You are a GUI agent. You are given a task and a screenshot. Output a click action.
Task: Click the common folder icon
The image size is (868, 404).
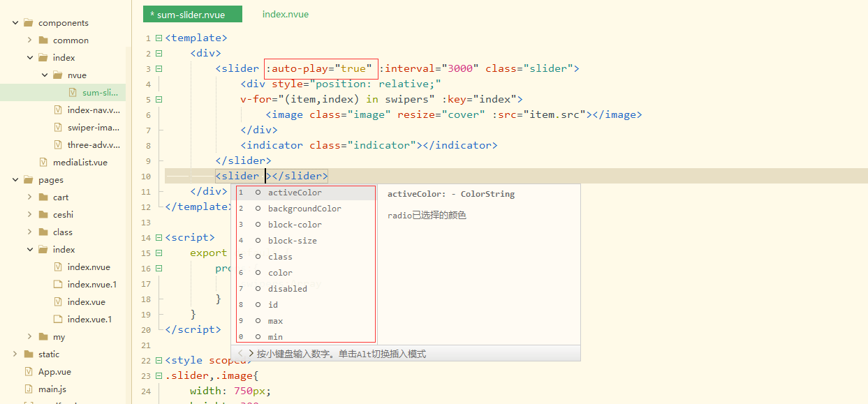pyautogui.click(x=43, y=40)
